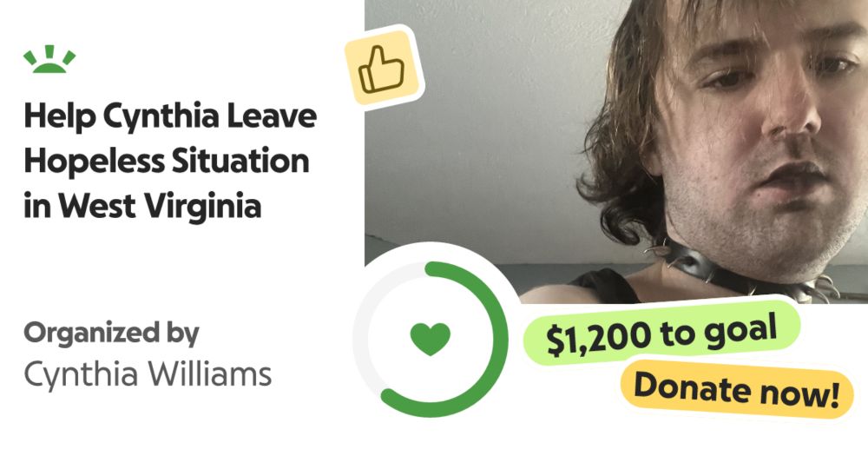Click the "$1,200 to goal" green badge
This screenshot has height=456, width=868.
[661, 333]
